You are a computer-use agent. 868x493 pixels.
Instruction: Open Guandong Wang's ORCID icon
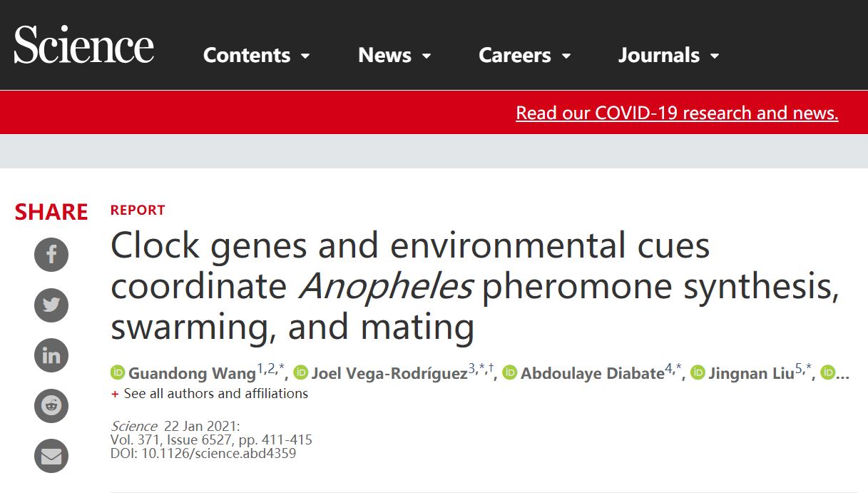pos(118,372)
